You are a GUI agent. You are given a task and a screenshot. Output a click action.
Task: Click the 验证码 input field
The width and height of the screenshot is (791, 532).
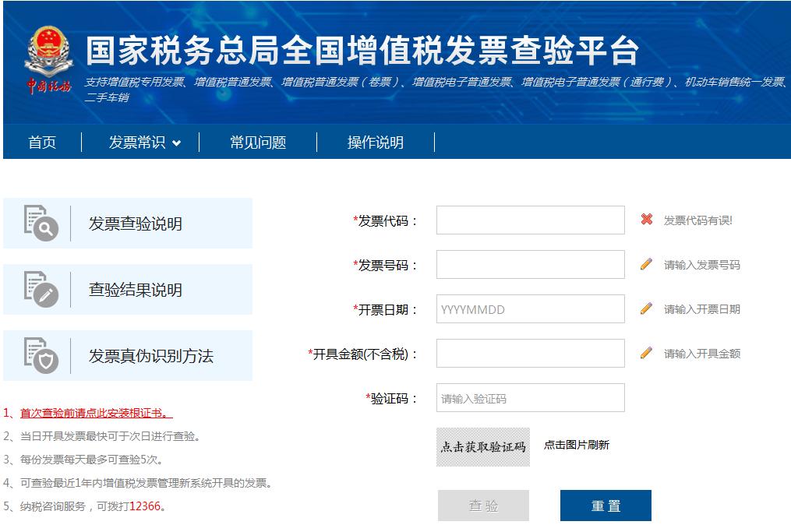[530, 397]
